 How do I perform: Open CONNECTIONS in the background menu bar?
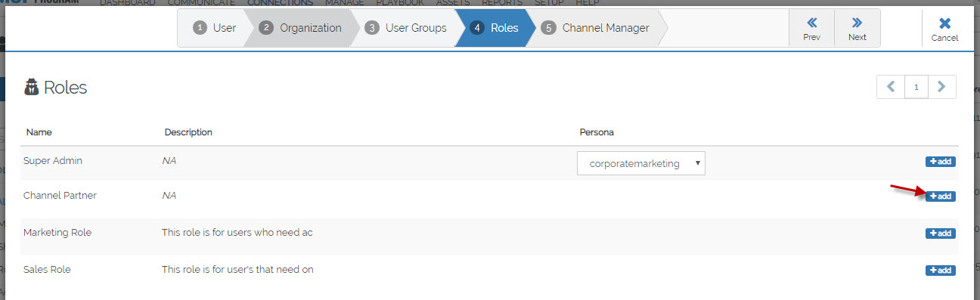click(280, 3)
